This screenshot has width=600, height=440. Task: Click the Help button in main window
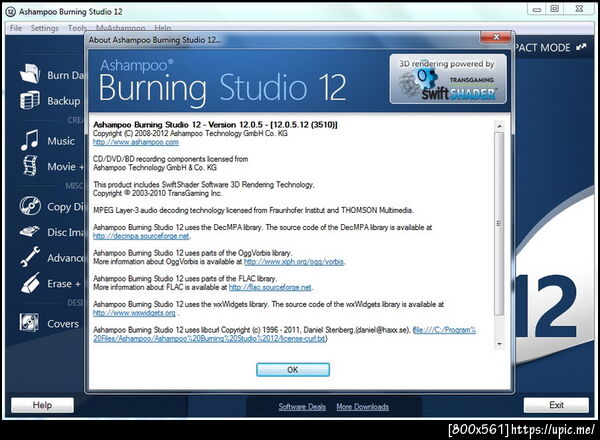tap(42, 405)
